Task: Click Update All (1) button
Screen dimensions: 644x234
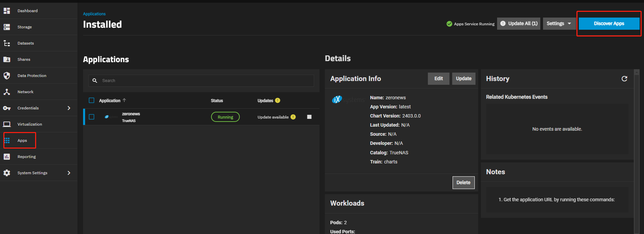Action: [x=519, y=24]
